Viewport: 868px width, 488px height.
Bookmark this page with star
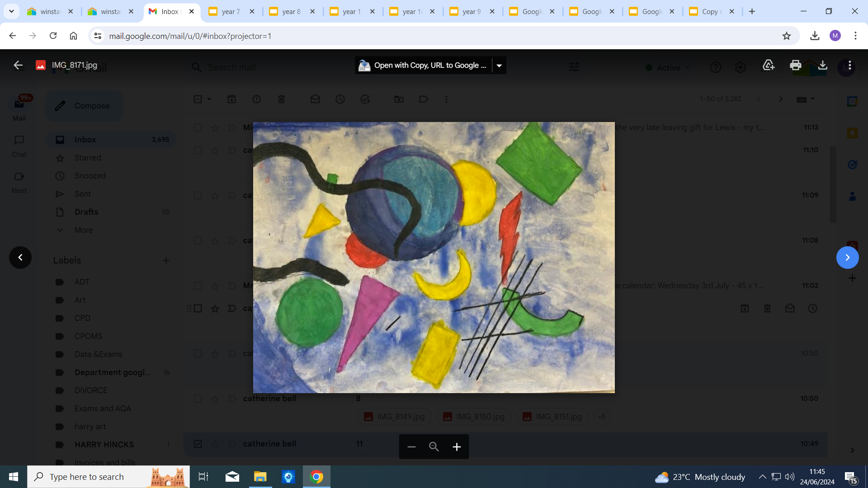pyautogui.click(x=787, y=36)
